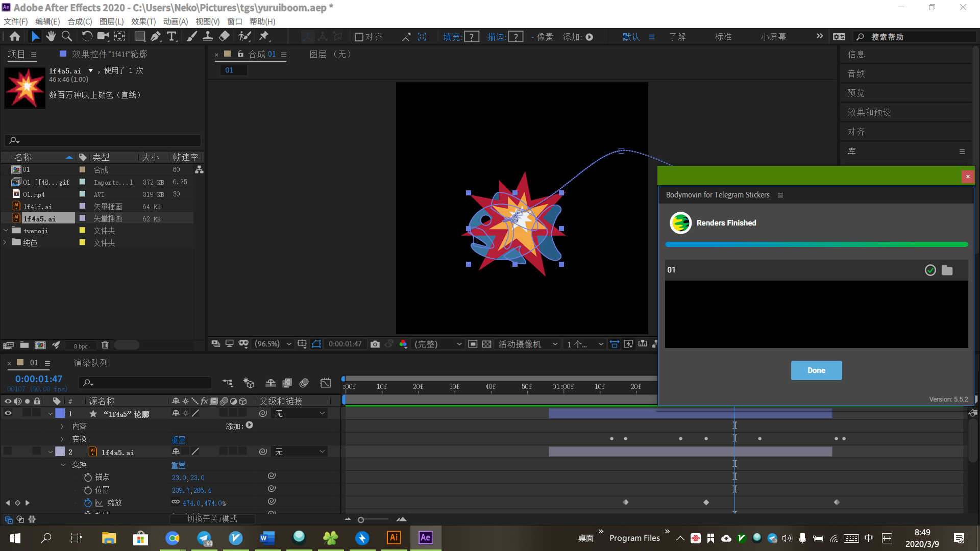Toggle visibility eye of layer 1
This screenshot has width=980, height=551.
[x=8, y=413]
